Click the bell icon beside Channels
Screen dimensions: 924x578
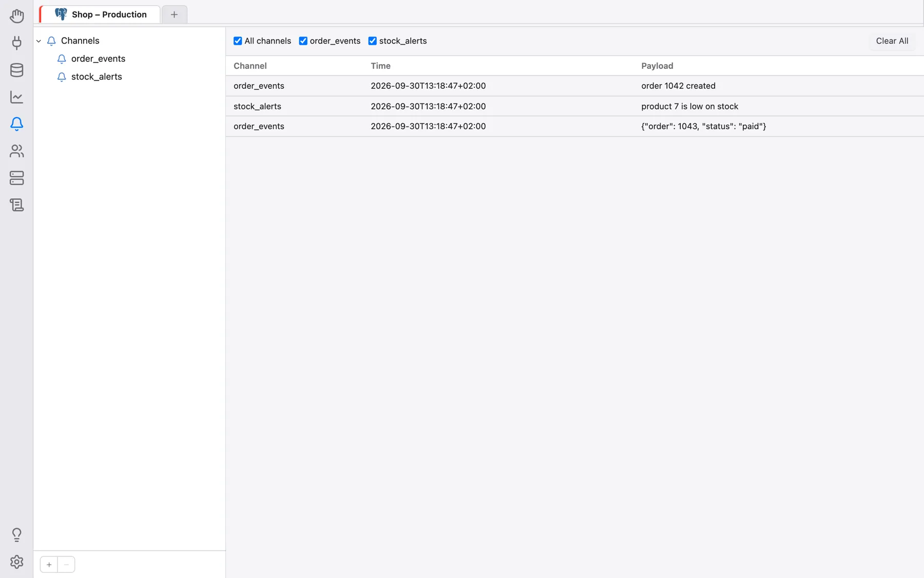[x=51, y=41]
